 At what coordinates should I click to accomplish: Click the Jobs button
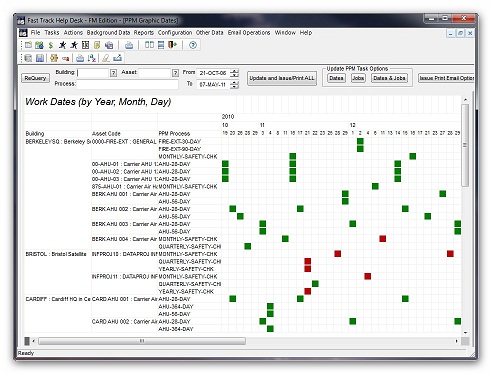[x=358, y=78]
